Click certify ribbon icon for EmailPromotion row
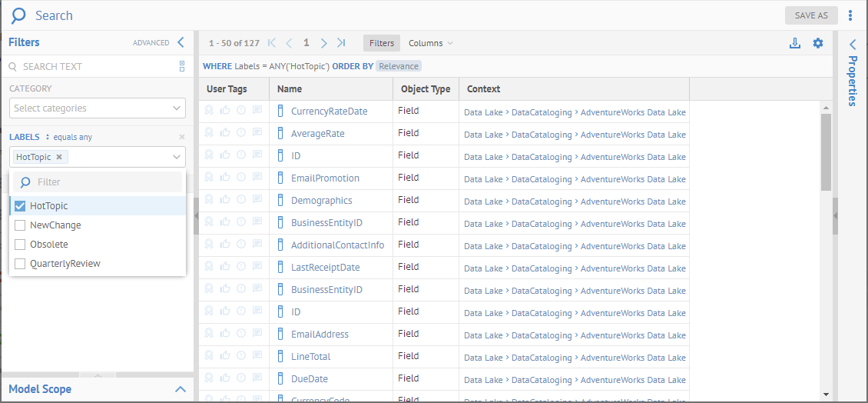 [x=209, y=178]
